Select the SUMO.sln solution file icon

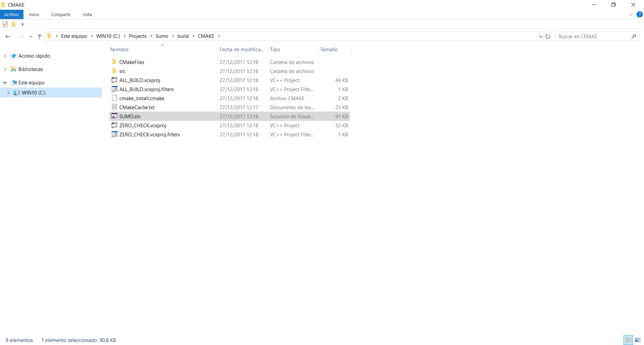(114, 117)
